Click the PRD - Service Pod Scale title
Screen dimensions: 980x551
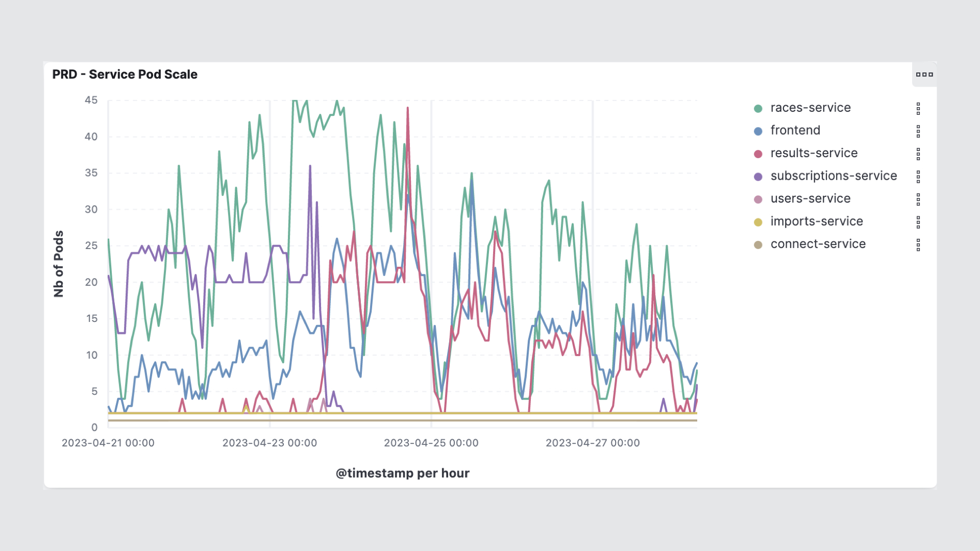pos(125,74)
